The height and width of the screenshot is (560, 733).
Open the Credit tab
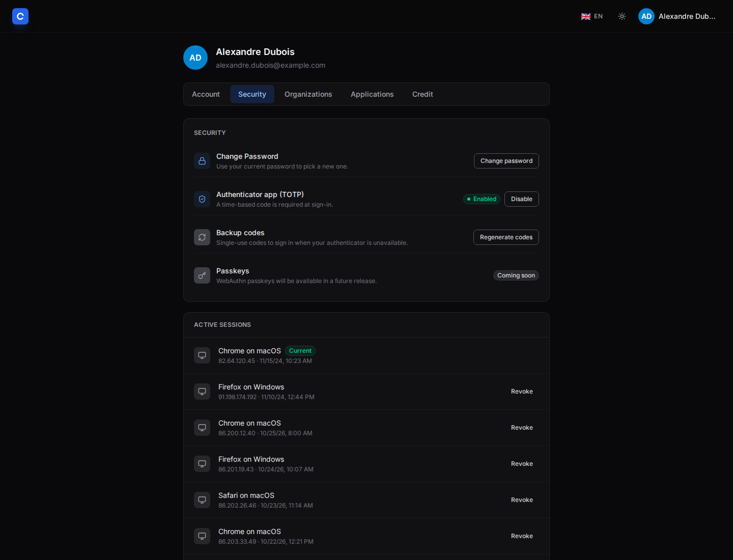tap(422, 94)
